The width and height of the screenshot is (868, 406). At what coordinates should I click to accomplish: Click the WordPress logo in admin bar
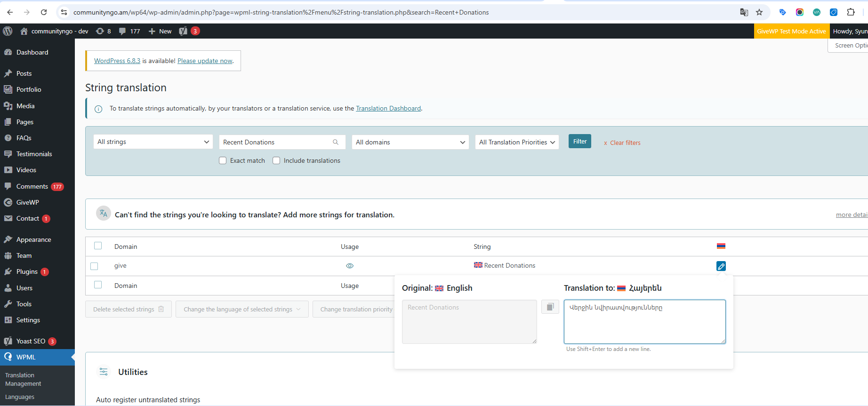(8, 31)
